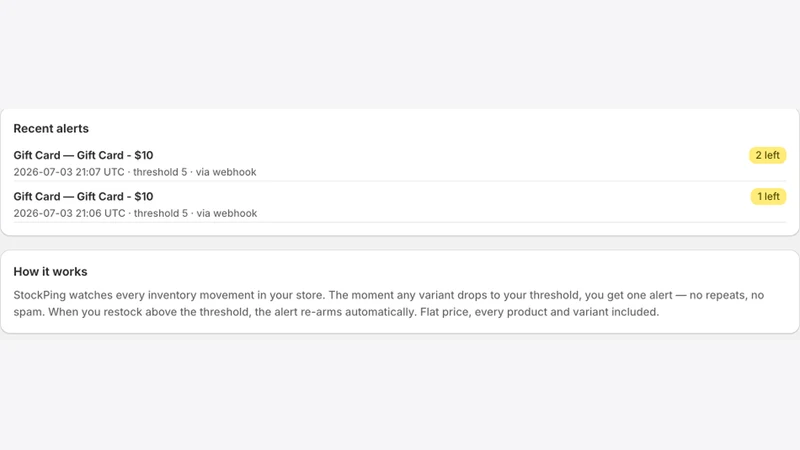Click "via webhook" on the 21:07 alert
Image resolution: width=800 pixels, height=450 pixels.
tap(226, 172)
